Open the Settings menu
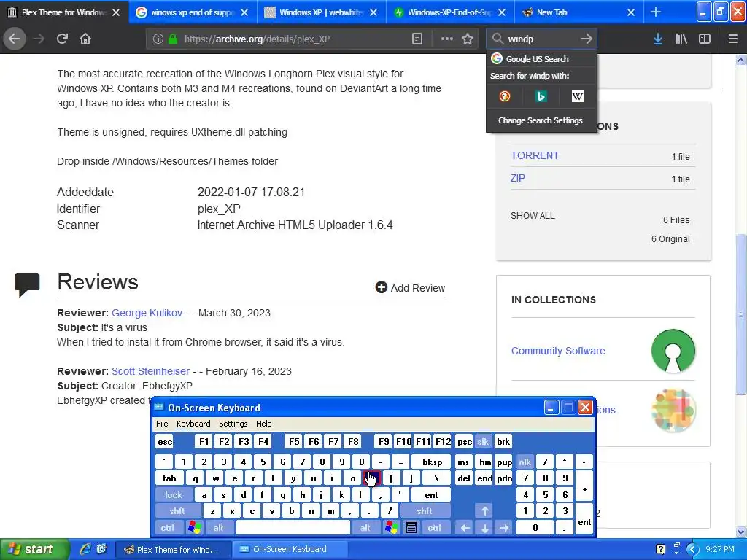This screenshot has width=747, height=560. tap(233, 424)
